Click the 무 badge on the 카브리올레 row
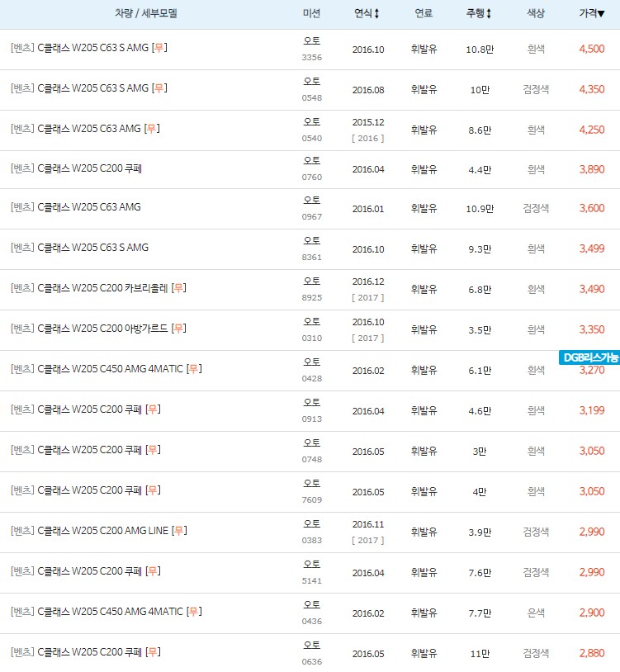This screenshot has height=672, width=620. pyautogui.click(x=178, y=287)
